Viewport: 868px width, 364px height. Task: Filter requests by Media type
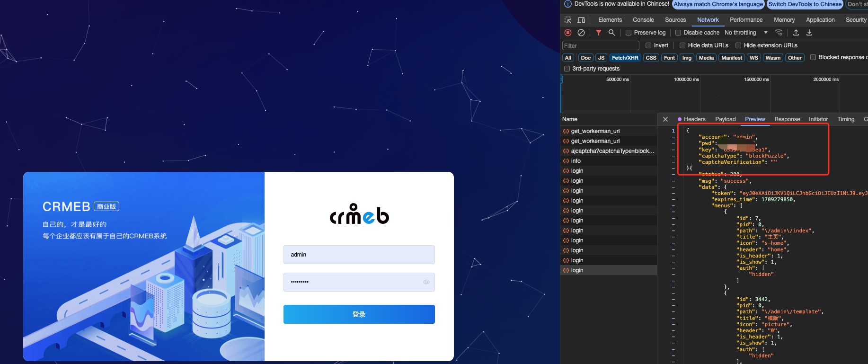click(706, 58)
